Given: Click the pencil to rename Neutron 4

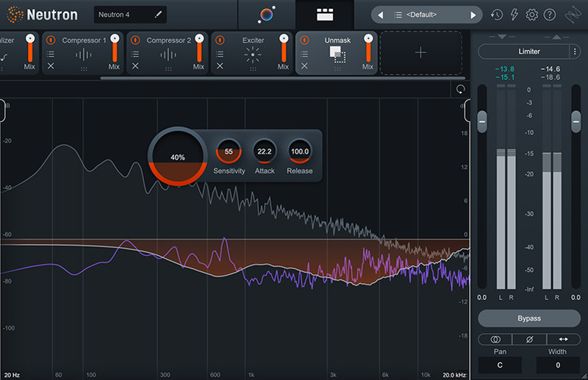Looking at the screenshot, I should (157, 15).
